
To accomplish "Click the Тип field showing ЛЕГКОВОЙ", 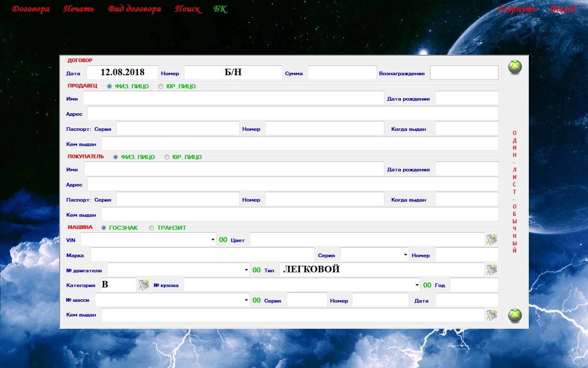I will coord(382,270).
